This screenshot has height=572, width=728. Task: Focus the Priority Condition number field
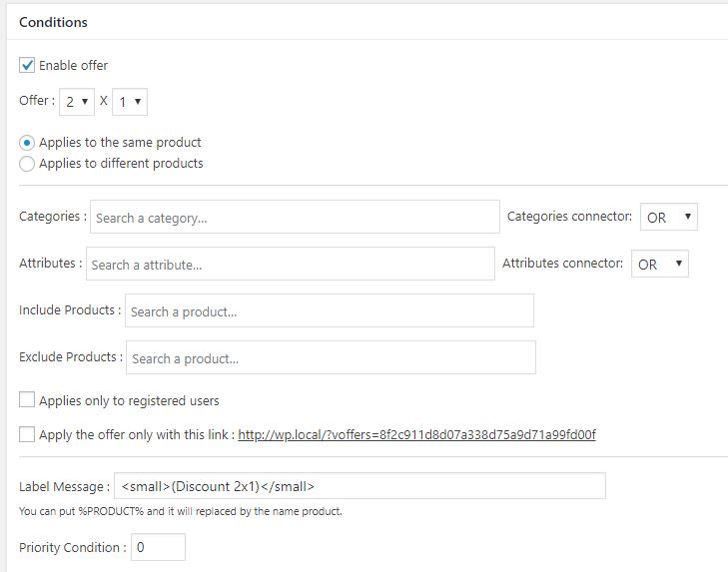(x=158, y=547)
